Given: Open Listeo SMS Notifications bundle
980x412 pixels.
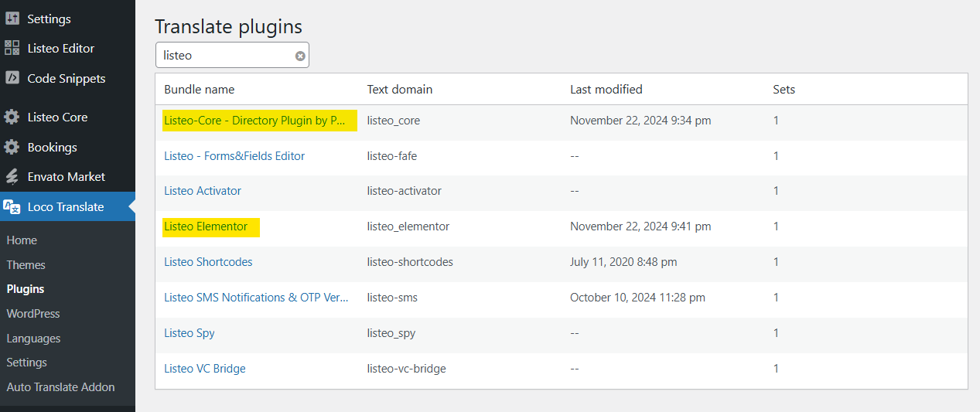Looking at the screenshot, I should click(x=256, y=298).
